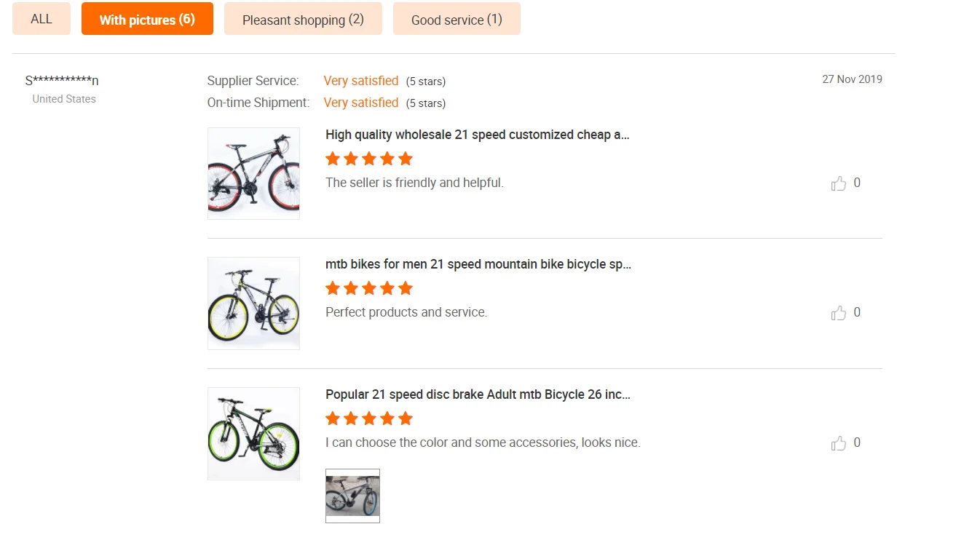Click thumbs-up on "Perfect products and service" review
The height and width of the screenshot is (540, 980).
pos(839,313)
